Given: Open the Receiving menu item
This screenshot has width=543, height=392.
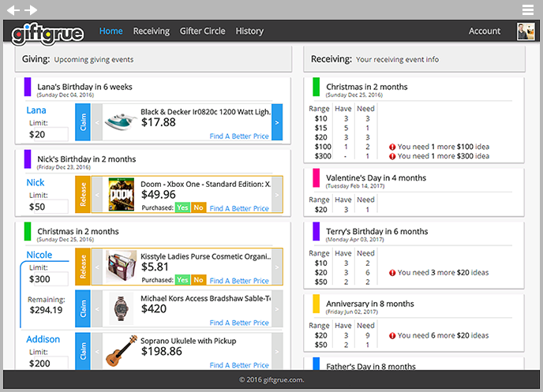Looking at the screenshot, I should (152, 31).
